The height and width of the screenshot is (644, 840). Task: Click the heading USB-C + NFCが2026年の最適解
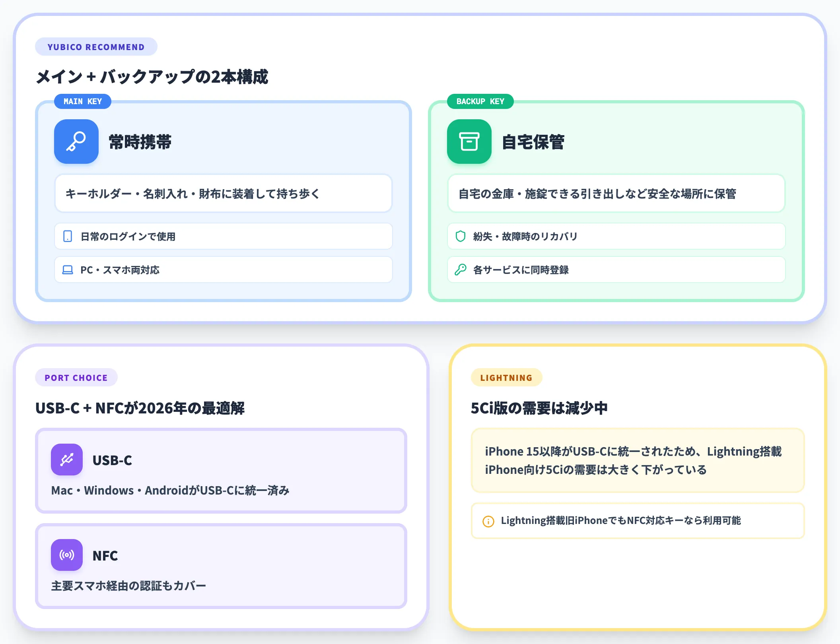[140, 408]
